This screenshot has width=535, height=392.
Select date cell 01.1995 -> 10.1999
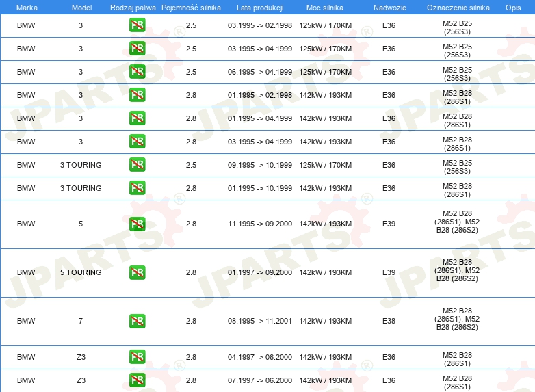coord(260,188)
